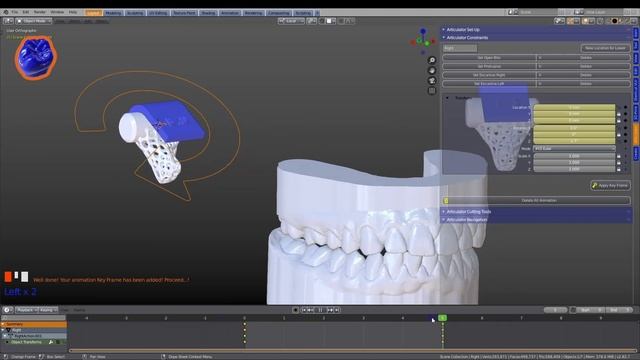Open the Window menu
The image size is (640, 360).
click(x=57, y=12)
